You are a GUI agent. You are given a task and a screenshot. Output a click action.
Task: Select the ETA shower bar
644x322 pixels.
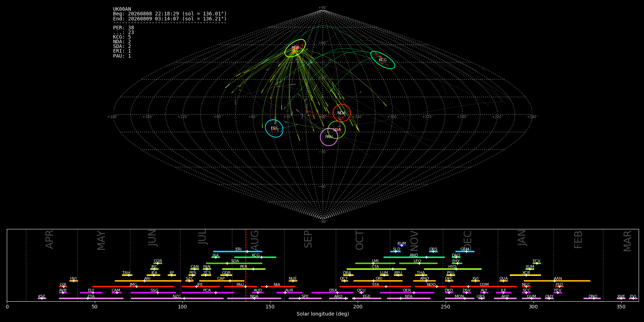91,298
